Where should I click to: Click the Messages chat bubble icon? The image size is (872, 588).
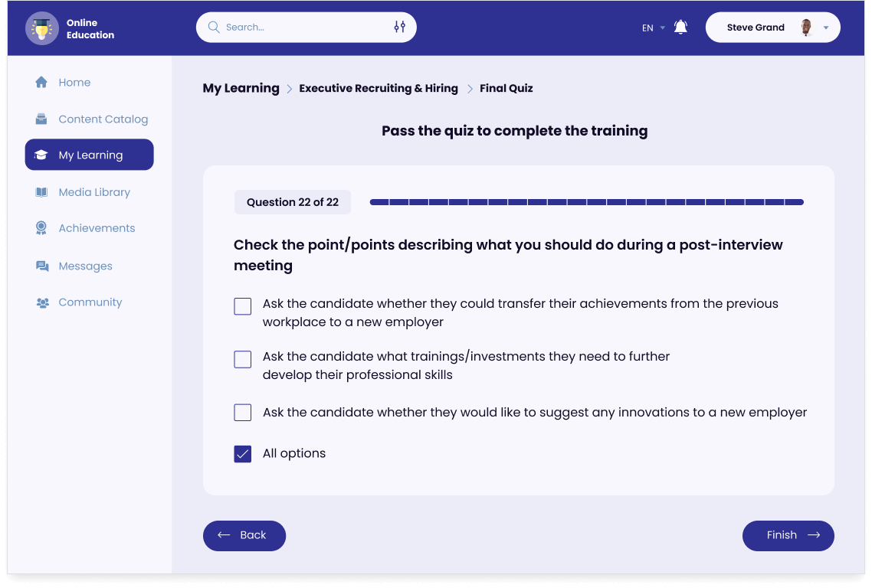(x=41, y=266)
